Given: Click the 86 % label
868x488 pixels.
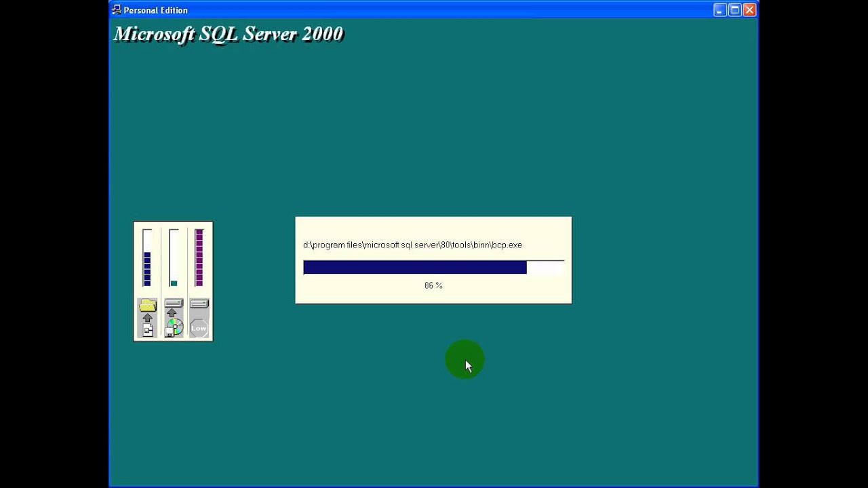Looking at the screenshot, I should pyautogui.click(x=433, y=285).
